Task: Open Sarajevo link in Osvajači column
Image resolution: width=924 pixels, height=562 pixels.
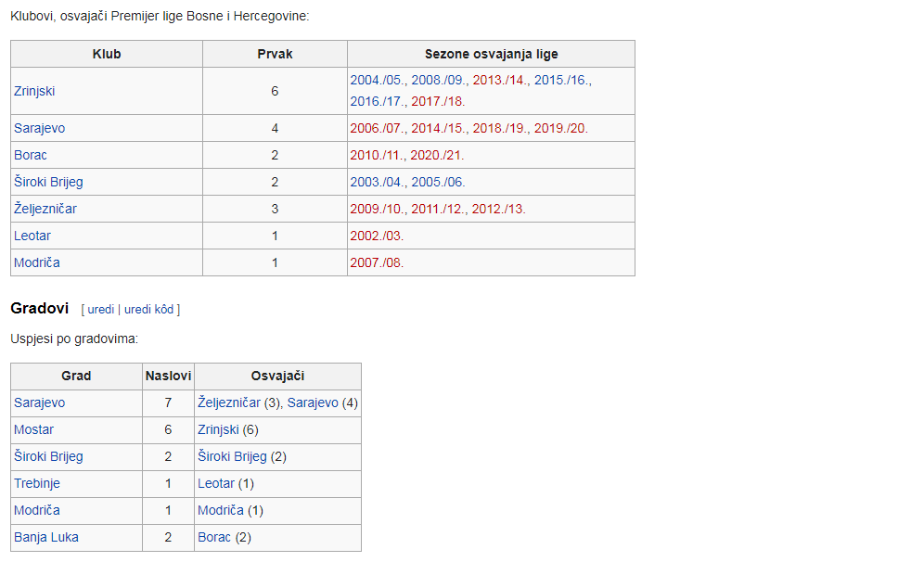Action: point(313,402)
